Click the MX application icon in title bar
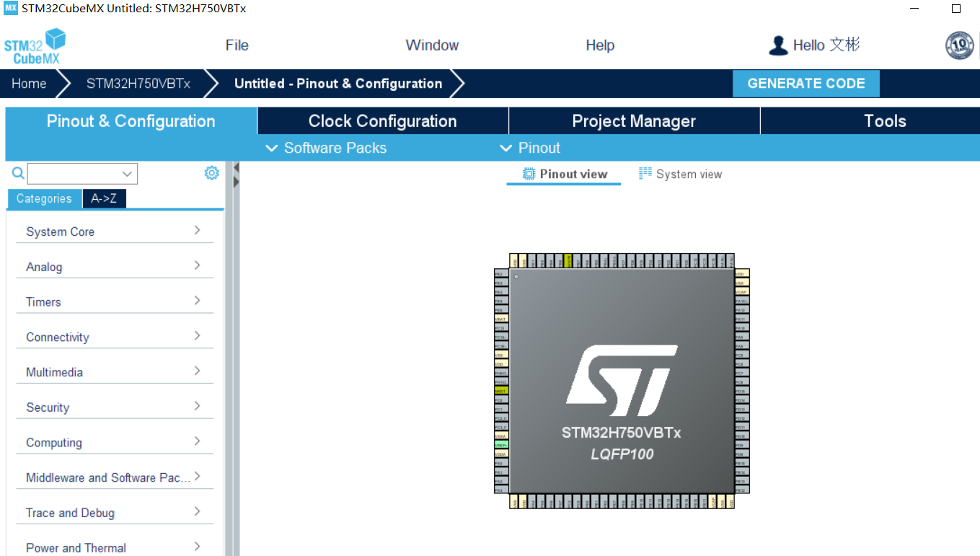This screenshot has width=980, height=556. pos(11,8)
